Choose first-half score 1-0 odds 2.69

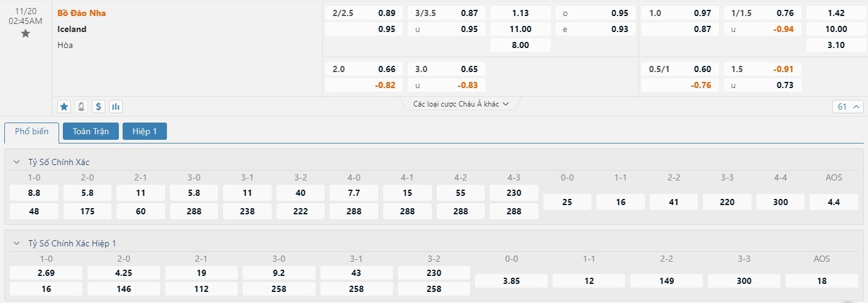click(46, 273)
